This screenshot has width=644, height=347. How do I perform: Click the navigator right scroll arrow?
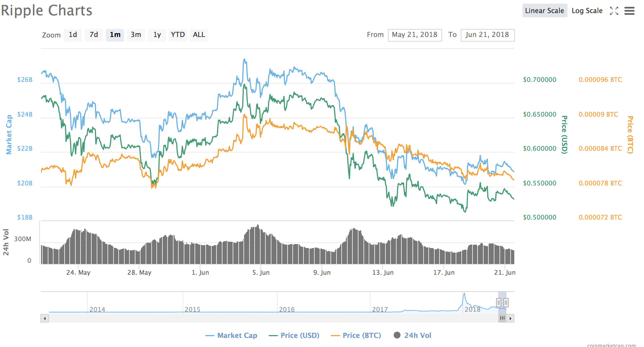(510, 318)
